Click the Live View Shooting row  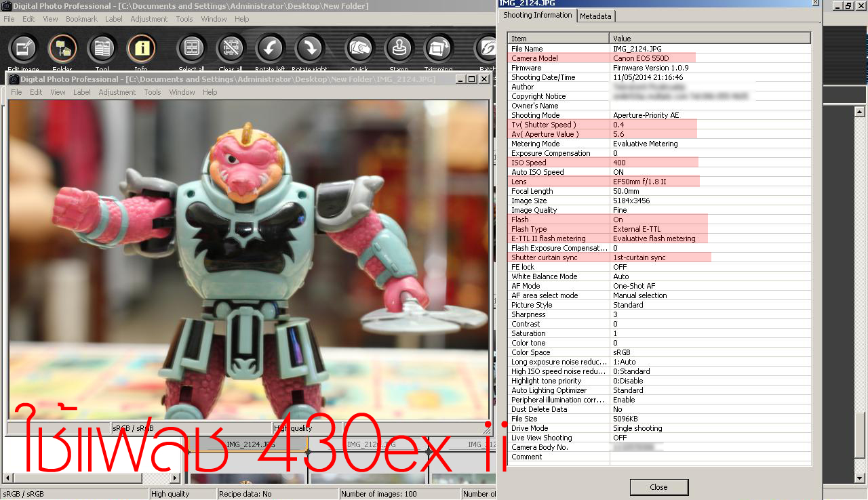[x=659, y=438]
